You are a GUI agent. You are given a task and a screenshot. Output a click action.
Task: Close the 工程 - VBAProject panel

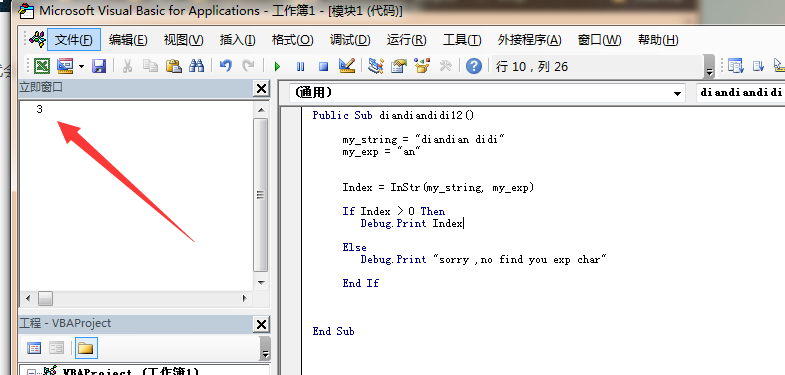(261, 324)
